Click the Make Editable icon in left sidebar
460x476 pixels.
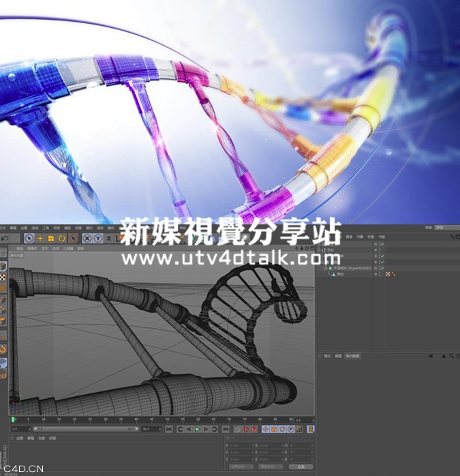(x=3, y=252)
